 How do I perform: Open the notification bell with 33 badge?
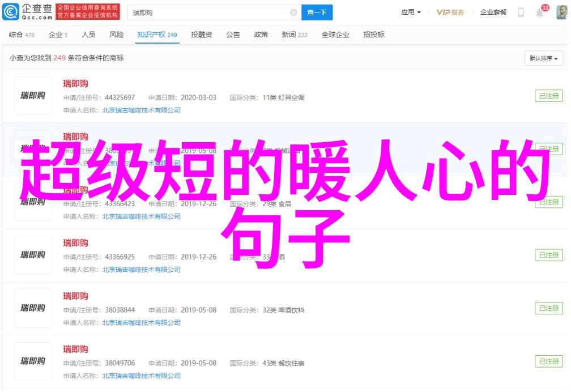click(x=540, y=13)
